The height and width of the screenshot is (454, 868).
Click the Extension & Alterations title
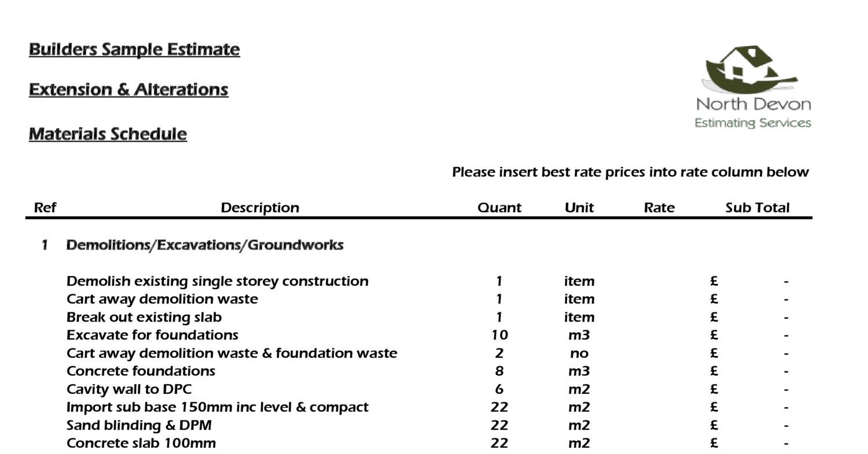pyautogui.click(x=128, y=90)
